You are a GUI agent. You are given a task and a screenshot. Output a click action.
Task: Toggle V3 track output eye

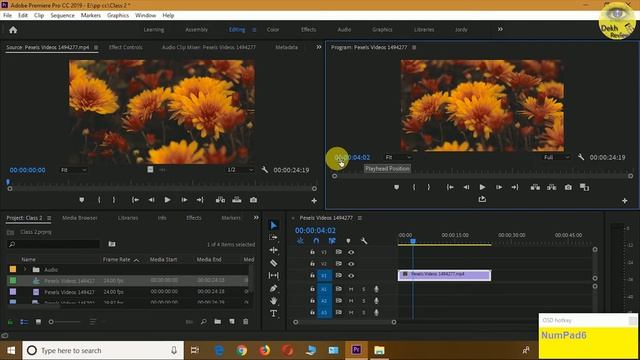(x=351, y=252)
